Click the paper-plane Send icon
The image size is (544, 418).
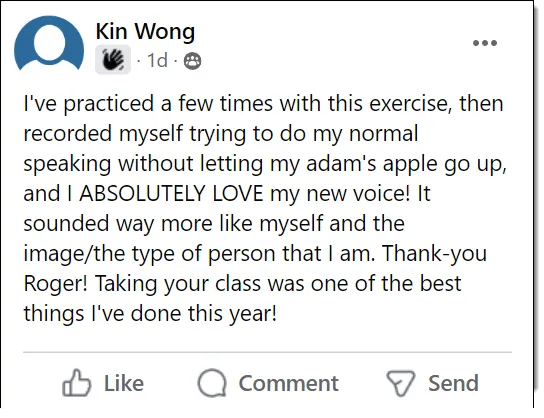[401, 383]
